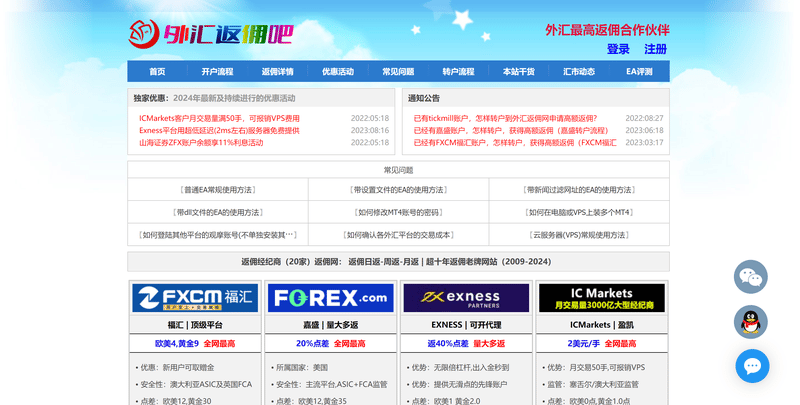Image resolution: width=800 pixels, height=405 pixels.
Task: Open 已有tickmill账户 transfer notice link
Action: click(x=505, y=118)
